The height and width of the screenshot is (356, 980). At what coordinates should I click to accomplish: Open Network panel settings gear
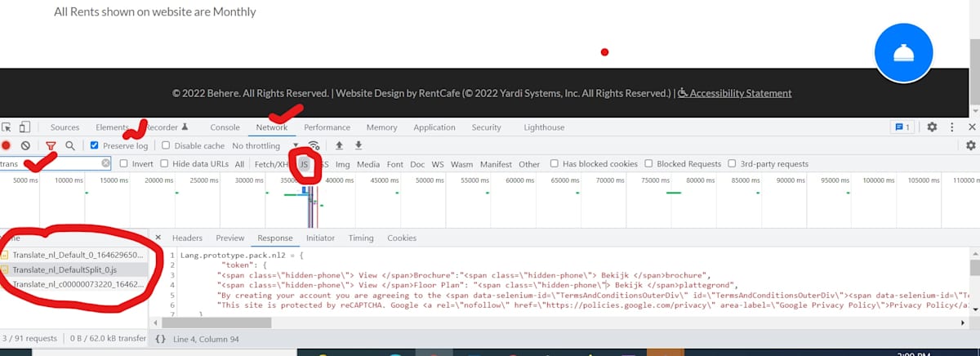point(971,145)
